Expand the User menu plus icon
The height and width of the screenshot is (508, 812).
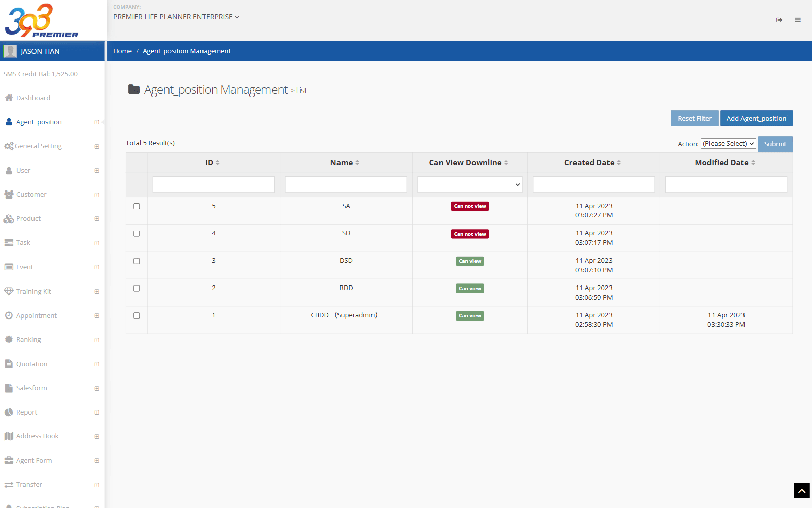tap(97, 171)
